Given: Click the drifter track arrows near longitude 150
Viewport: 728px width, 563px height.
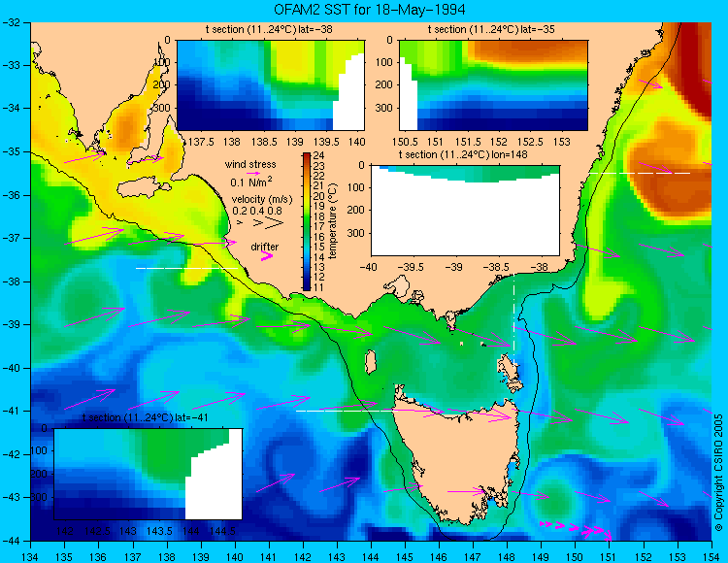Looking at the screenshot, I should (x=576, y=529).
